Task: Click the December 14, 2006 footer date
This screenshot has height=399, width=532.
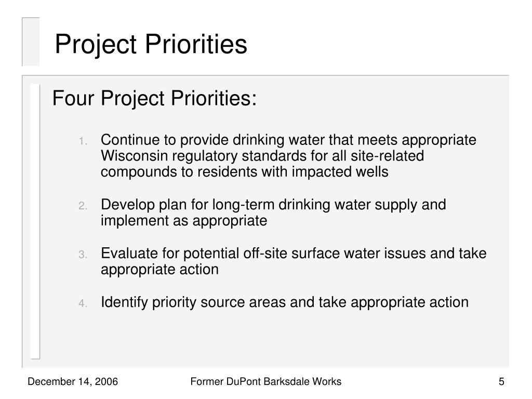Action: click(73, 382)
